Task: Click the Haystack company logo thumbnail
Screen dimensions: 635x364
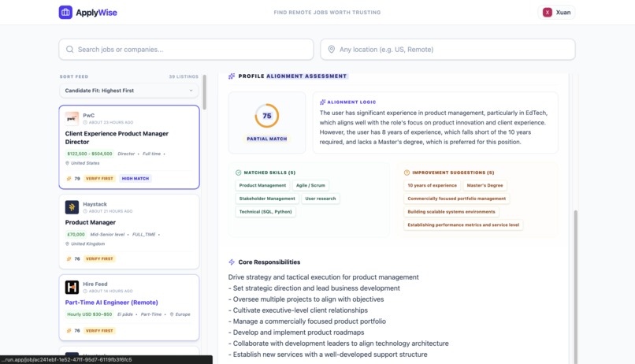Action: (x=72, y=207)
